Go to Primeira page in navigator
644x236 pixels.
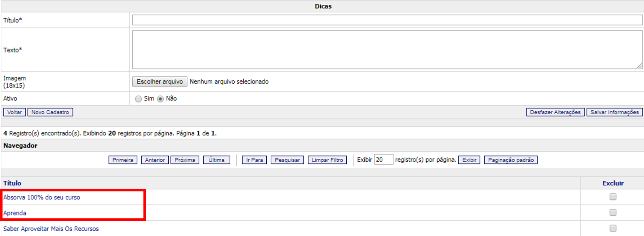pyautogui.click(x=123, y=160)
